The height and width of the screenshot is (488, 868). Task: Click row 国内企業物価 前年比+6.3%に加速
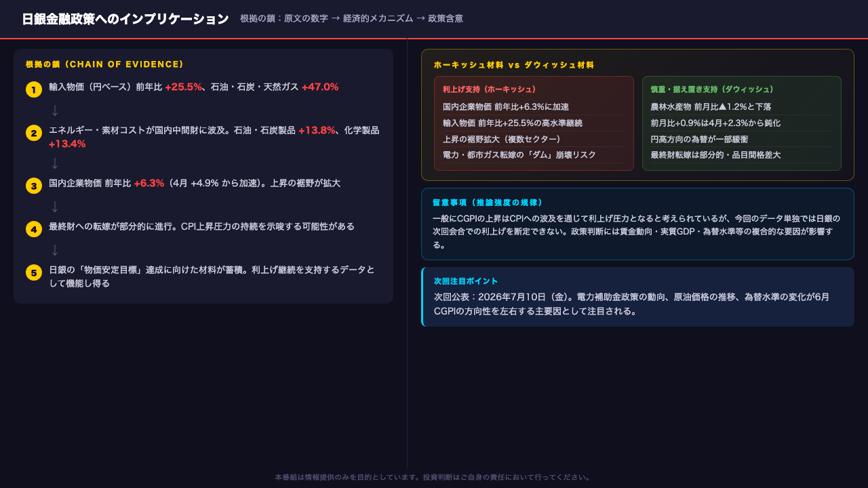tap(534, 106)
